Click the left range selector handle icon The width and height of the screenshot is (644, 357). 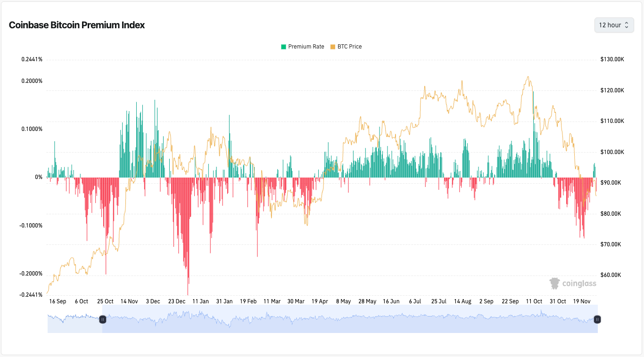pyautogui.click(x=103, y=319)
